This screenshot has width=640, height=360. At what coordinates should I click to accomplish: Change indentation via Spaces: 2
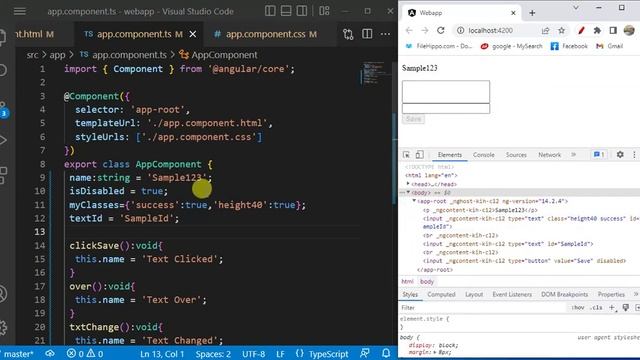[x=213, y=354]
